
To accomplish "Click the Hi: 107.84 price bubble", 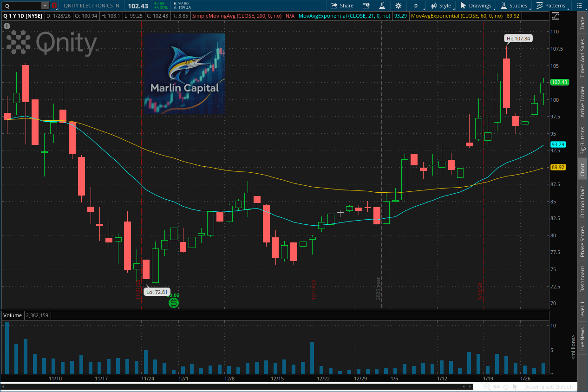I will (x=518, y=39).
